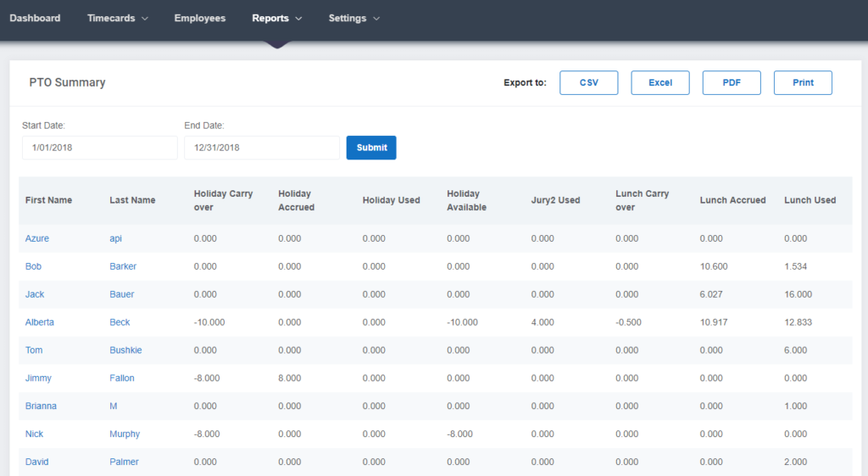Submit the date range
This screenshot has height=476, width=868.
(371, 148)
